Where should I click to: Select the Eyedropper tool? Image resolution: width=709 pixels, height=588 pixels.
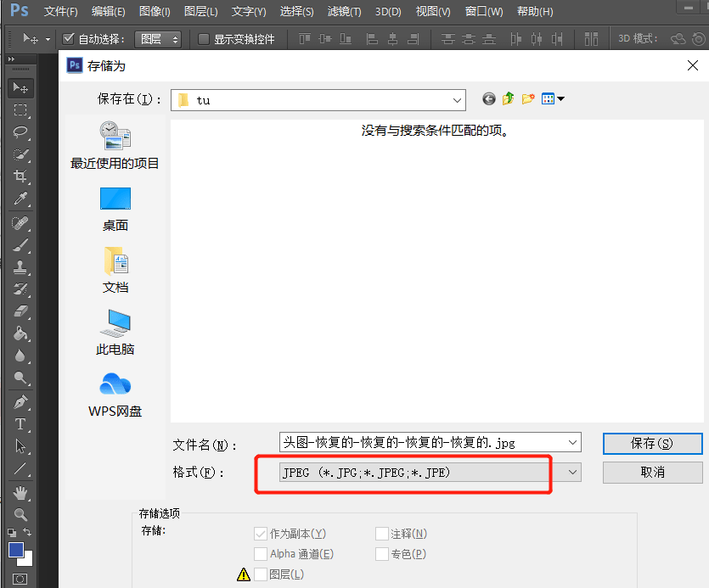[20, 199]
